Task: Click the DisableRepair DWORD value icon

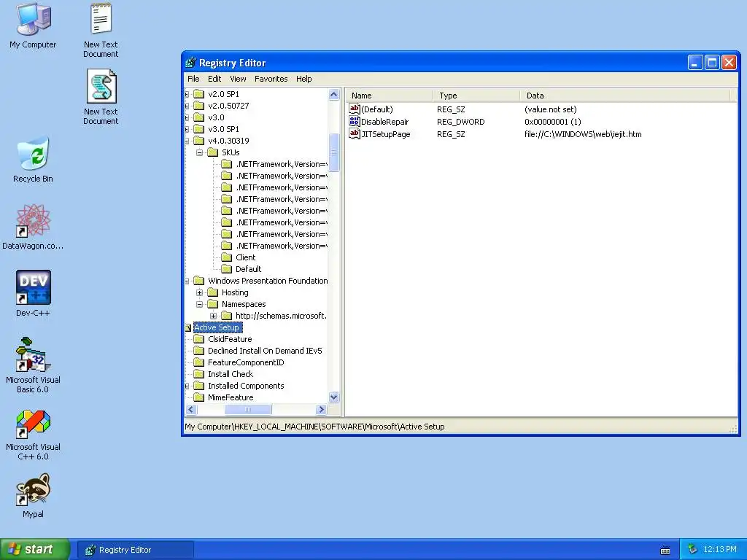Action: [355, 122]
